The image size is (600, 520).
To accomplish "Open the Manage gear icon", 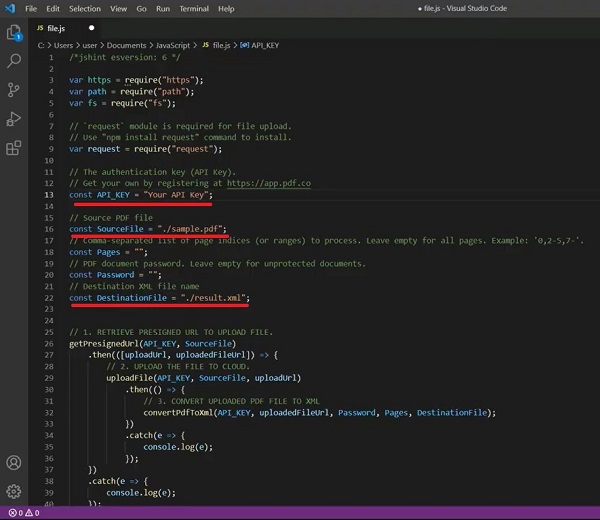I will [14, 491].
